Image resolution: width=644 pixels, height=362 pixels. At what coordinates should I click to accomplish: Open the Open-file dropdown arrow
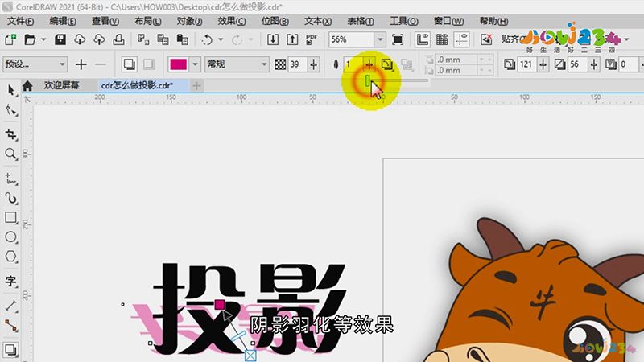pos(43,39)
